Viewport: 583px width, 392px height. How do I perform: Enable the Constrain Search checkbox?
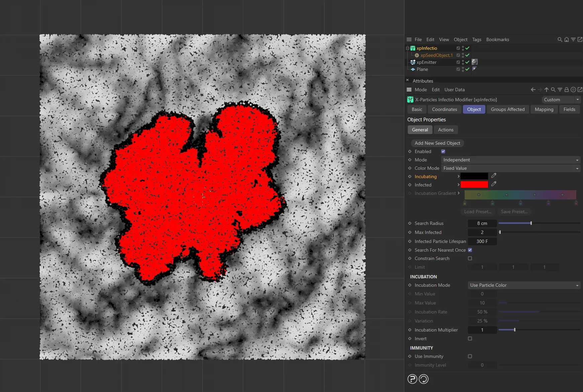pos(470,258)
